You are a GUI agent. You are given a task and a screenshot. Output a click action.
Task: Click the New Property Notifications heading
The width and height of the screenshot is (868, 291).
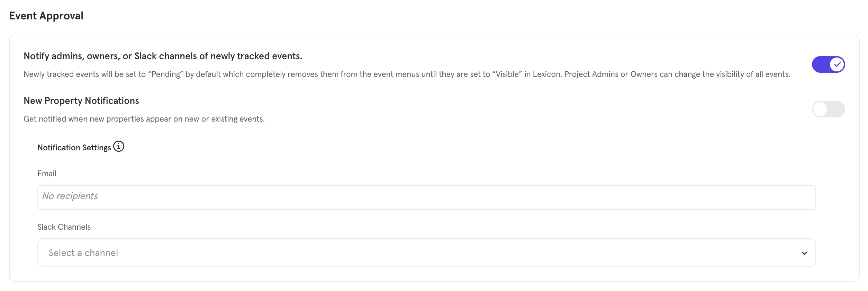point(81,101)
